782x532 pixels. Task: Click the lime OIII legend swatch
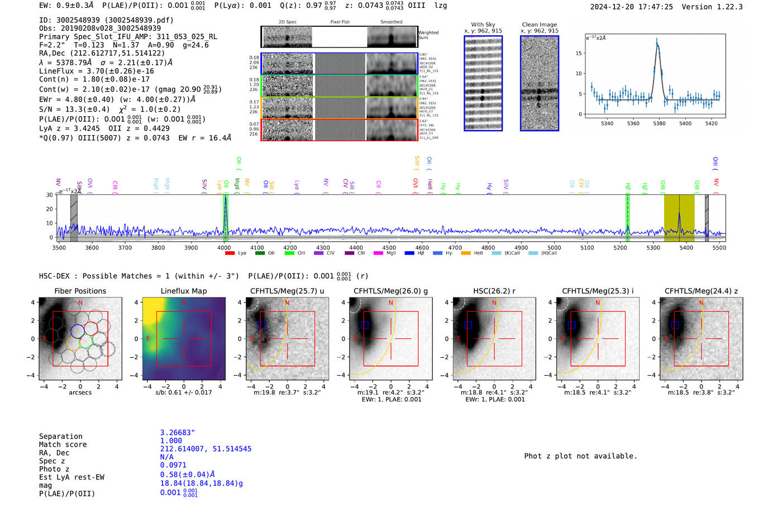coord(289,253)
